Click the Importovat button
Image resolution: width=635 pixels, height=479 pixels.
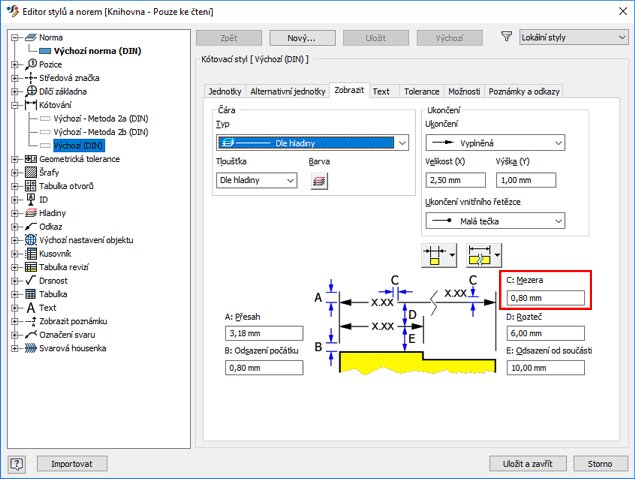72,464
